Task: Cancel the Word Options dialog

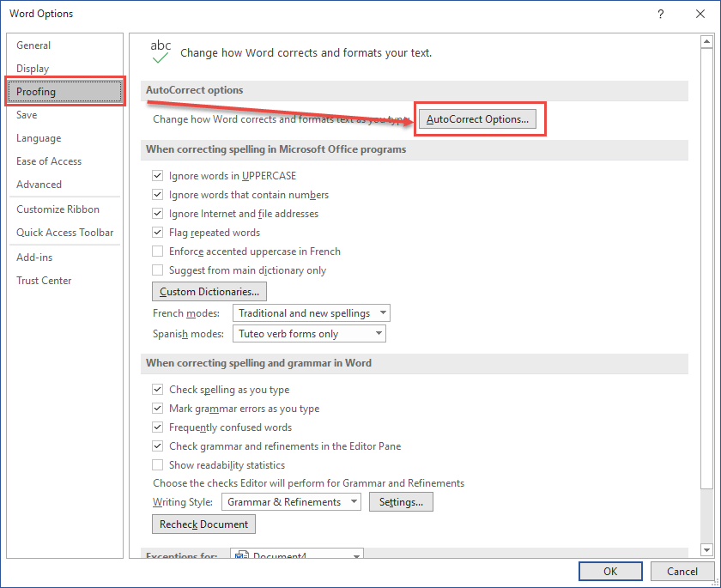Action: [x=682, y=571]
